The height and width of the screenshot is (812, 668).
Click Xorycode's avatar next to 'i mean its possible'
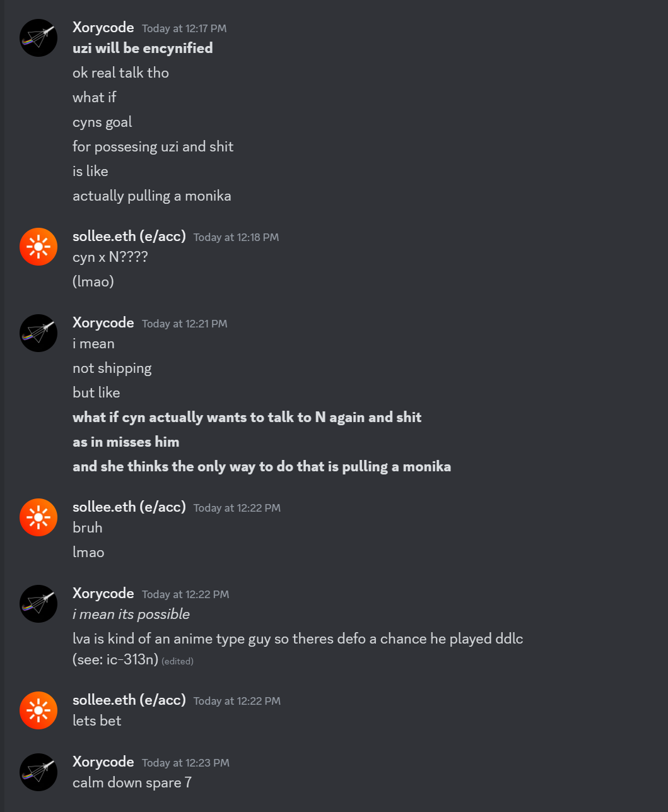point(38,604)
